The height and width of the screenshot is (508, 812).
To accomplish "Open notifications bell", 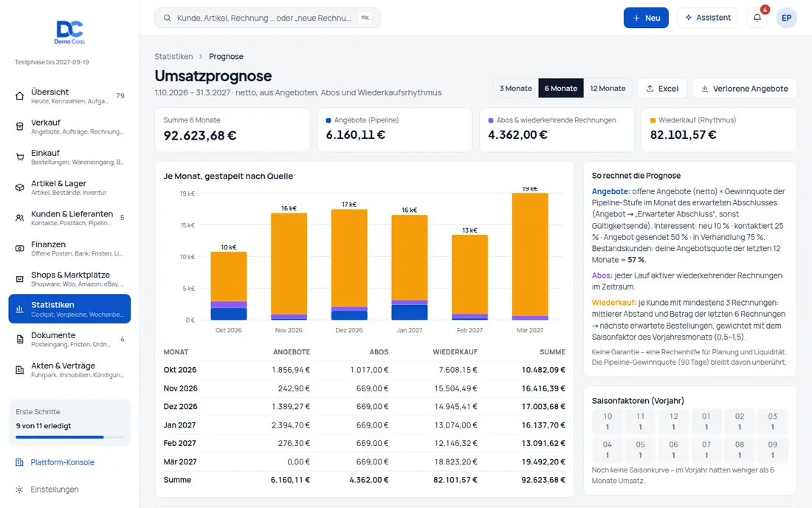I will [757, 18].
